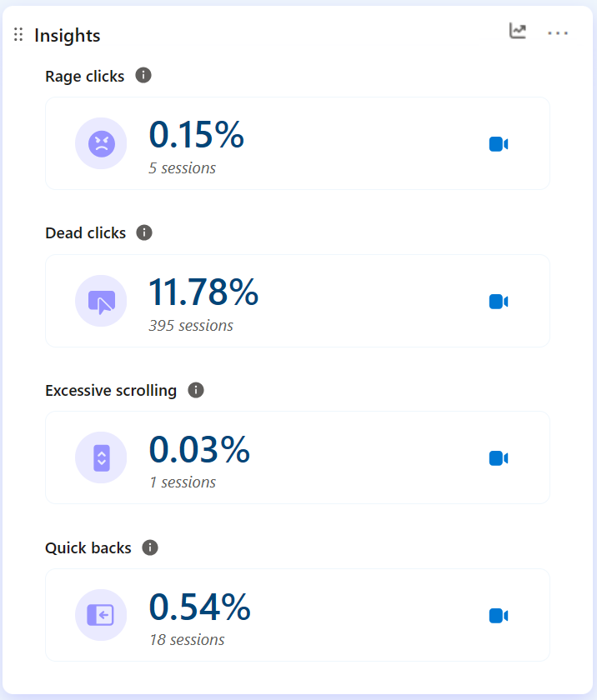Watch quick backs session recordings
The width and height of the screenshot is (597, 700).
pos(499,616)
